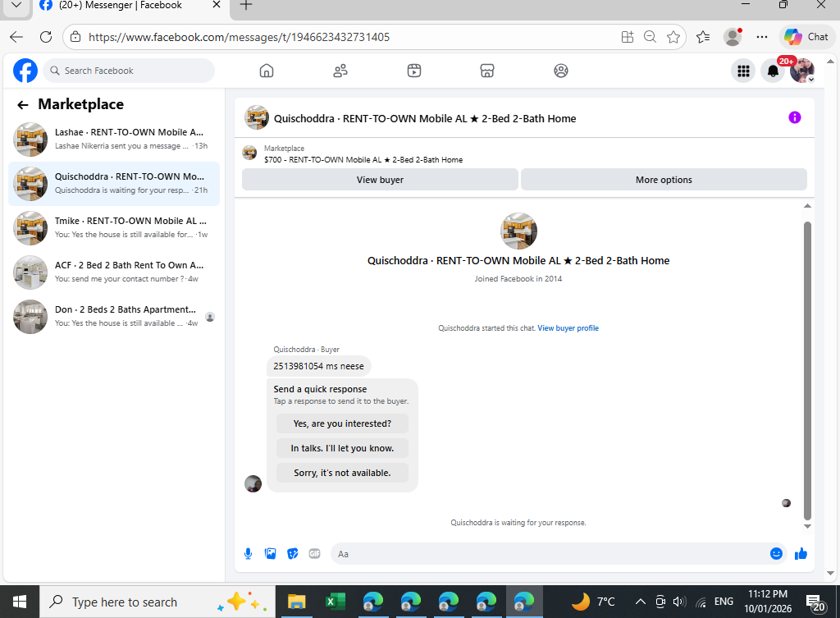Open the View buyer profile link
This screenshot has width=840, height=618.
(x=568, y=328)
